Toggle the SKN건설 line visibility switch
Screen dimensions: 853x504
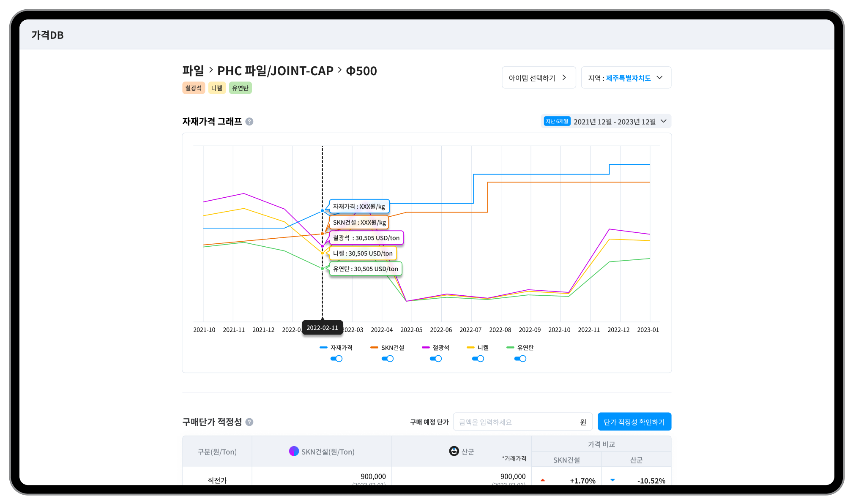click(387, 359)
